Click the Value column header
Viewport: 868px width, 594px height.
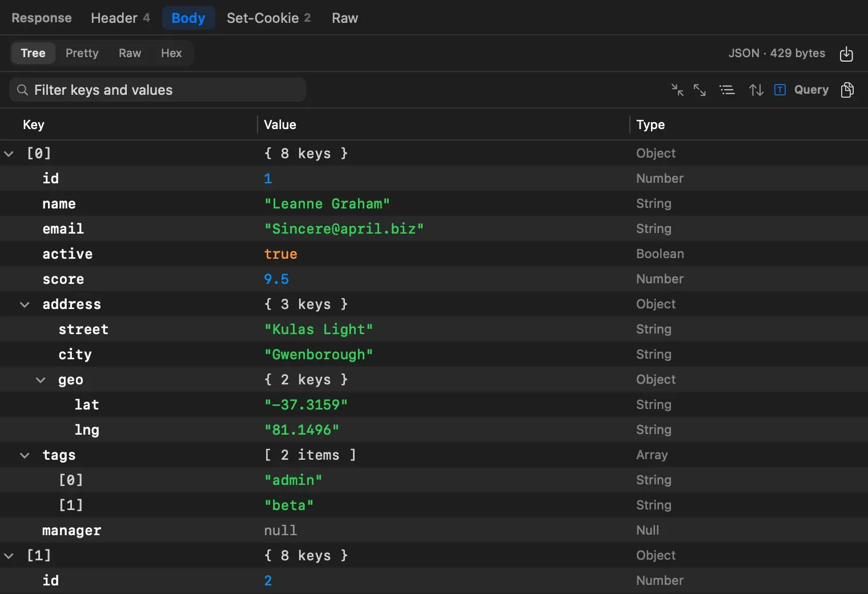coord(280,125)
